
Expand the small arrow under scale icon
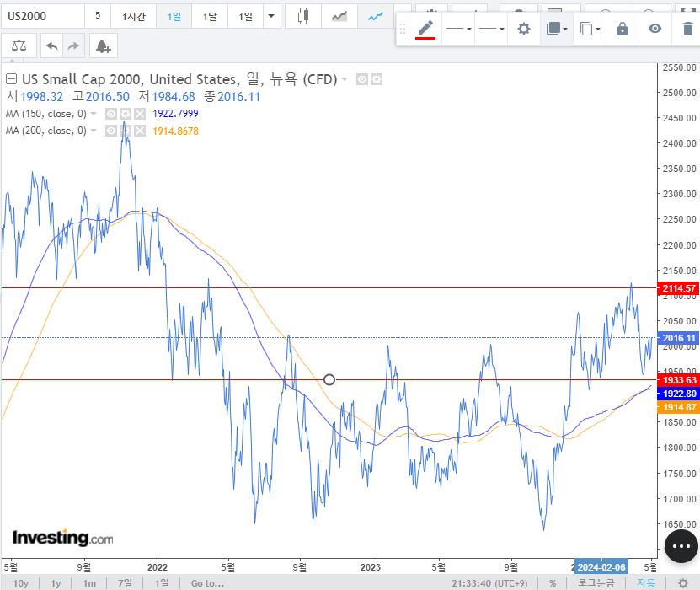pos(12,60)
